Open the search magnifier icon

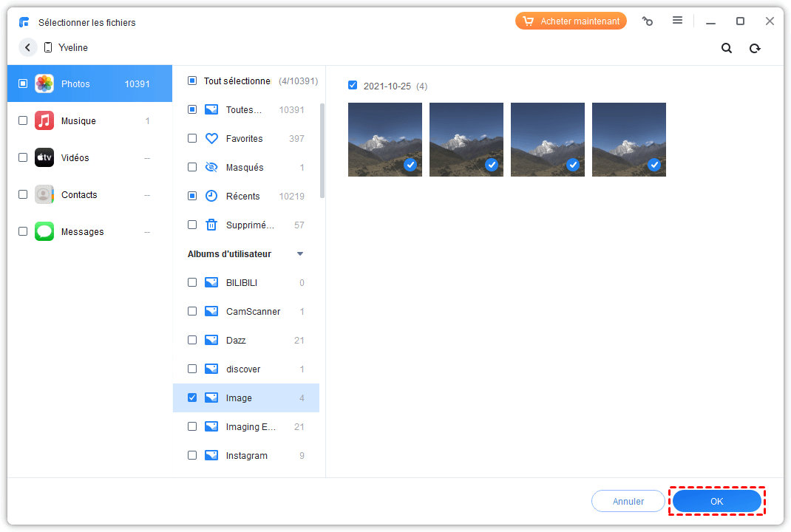(x=727, y=48)
